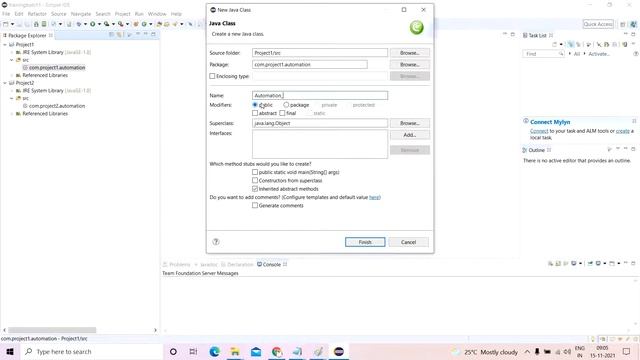
Task: Open the Activate dropdown arrow in Task List
Action: pyautogui.click(x=584, y=54)
